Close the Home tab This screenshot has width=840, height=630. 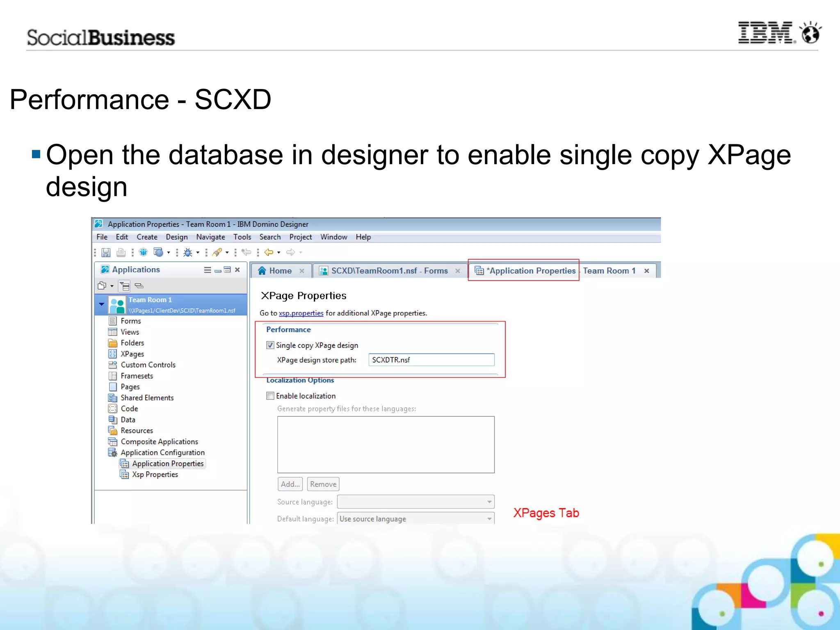coord(302,271)
